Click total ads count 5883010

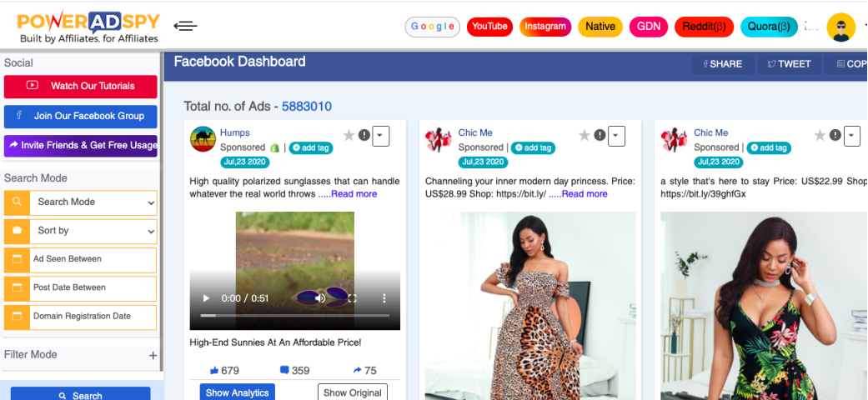click(307, 106)
